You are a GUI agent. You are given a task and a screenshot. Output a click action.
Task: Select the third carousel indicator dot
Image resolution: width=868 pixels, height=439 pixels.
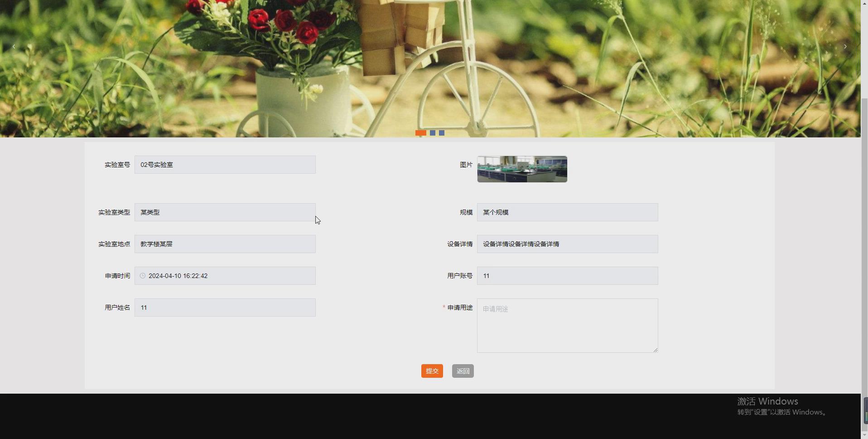[442, 132]
